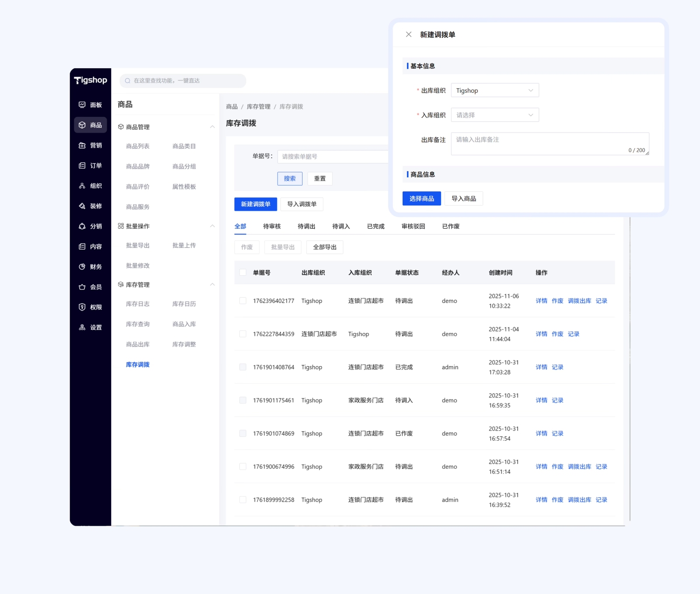Open the 面板 dashboard icon in sidebar
The image size is (700, 594).
(x=82, y=105)
